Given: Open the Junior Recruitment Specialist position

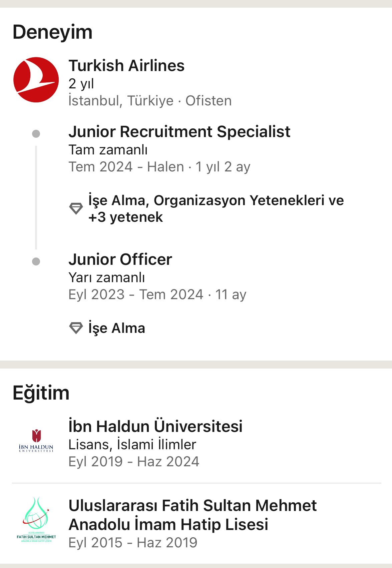Looking at the screenshot, I should [x=179, y=131].
